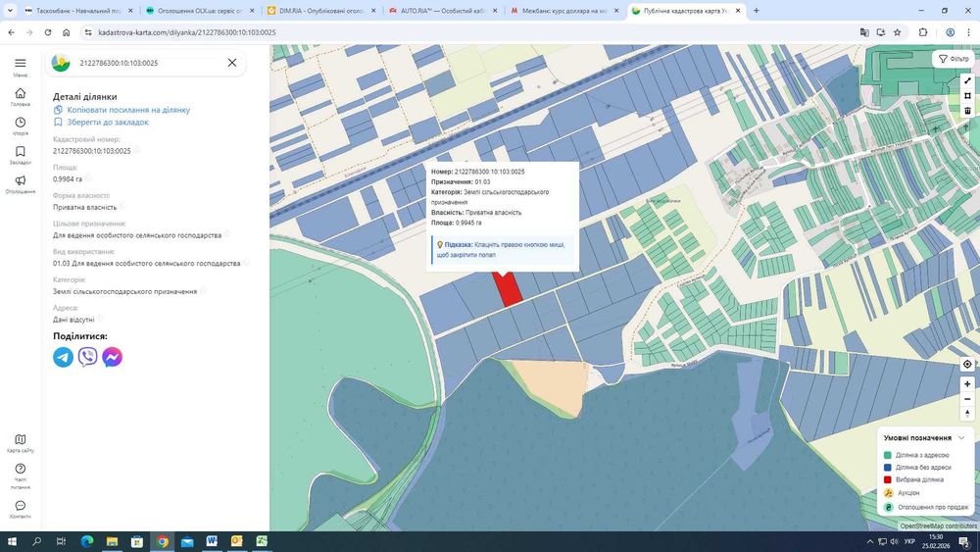
Task: Share parcel via Telegram
Action: click(x=63, y=357)
